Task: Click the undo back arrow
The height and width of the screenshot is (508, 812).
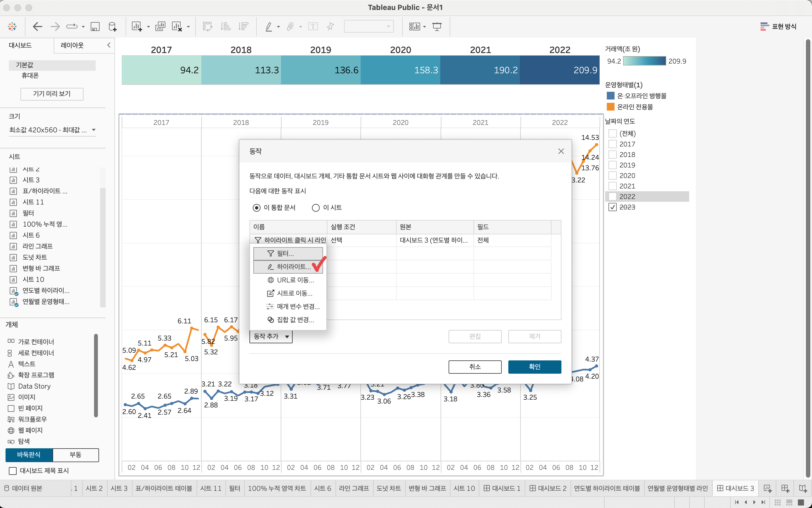Action: click(x=37, y=26)
